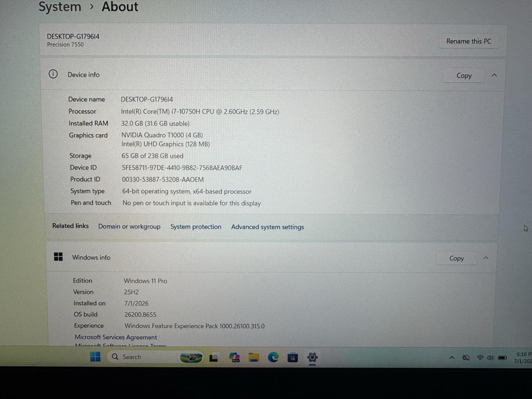Go back to System breadcrumb
This screenshot has width=532, height=399.
[x=60, y=7]
